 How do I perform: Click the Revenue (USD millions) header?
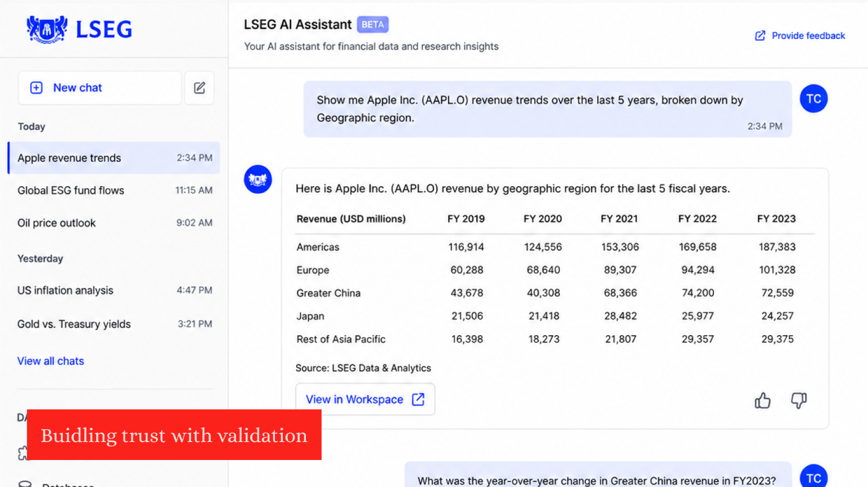click(351, 219)
